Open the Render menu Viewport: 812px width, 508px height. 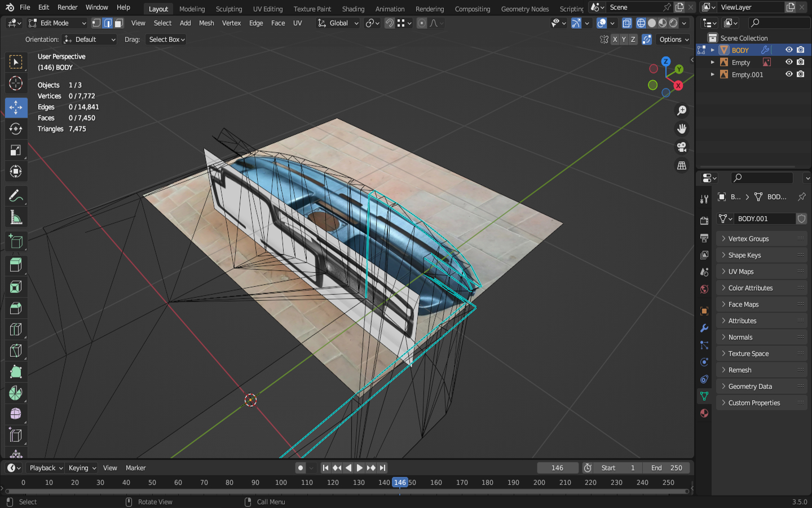point(68,7)
